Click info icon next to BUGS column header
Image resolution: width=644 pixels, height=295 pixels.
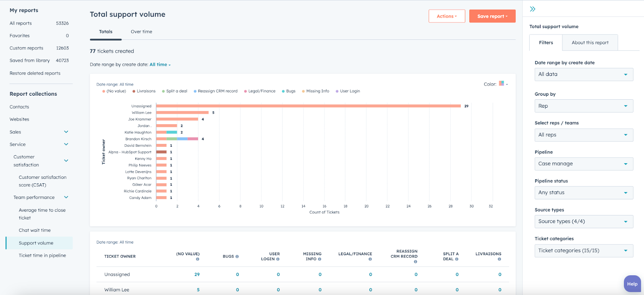[x=237, y=256]
